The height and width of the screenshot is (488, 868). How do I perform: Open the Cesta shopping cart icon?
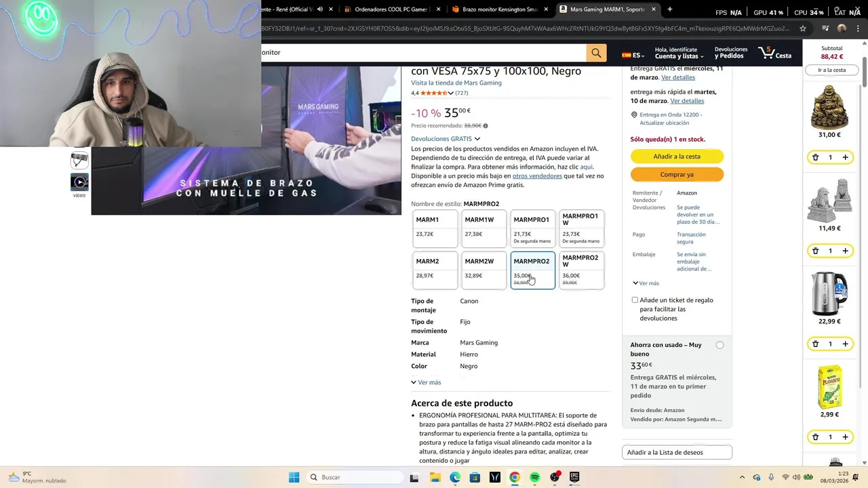(x=774, y=53)
